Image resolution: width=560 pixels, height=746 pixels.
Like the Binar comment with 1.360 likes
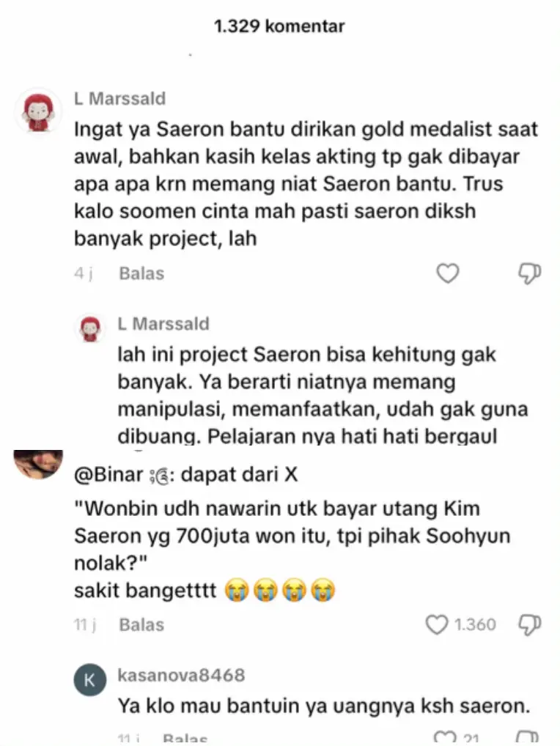click(x=436, y=624)
